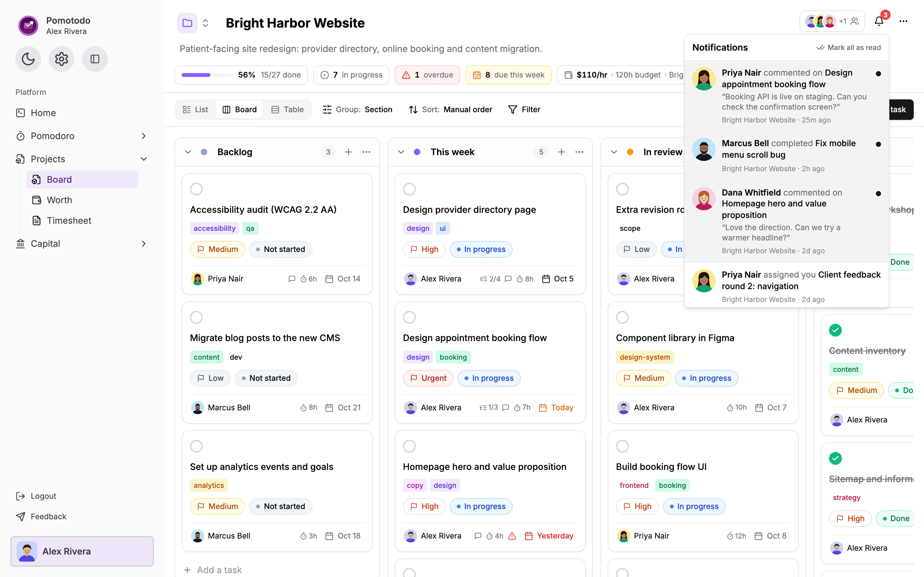Switch to Table view tab
The height and width of the screenshot is (577, 924).
click(x=287, y=110)
